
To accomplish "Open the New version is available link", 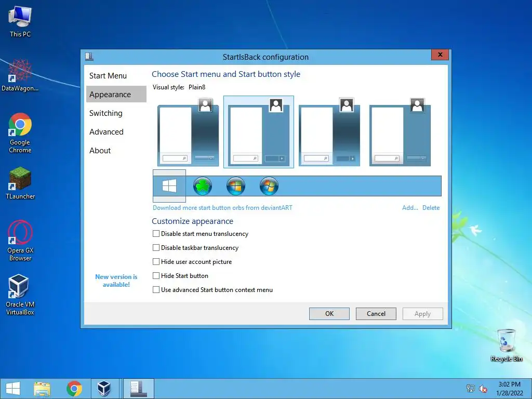I will 116,281.
